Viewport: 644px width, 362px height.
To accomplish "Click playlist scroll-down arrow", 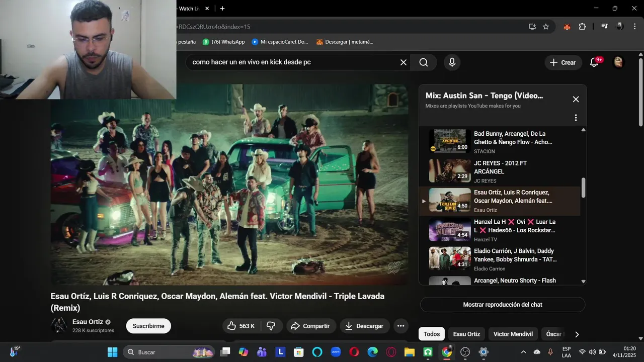I will [x=583, y=282].
